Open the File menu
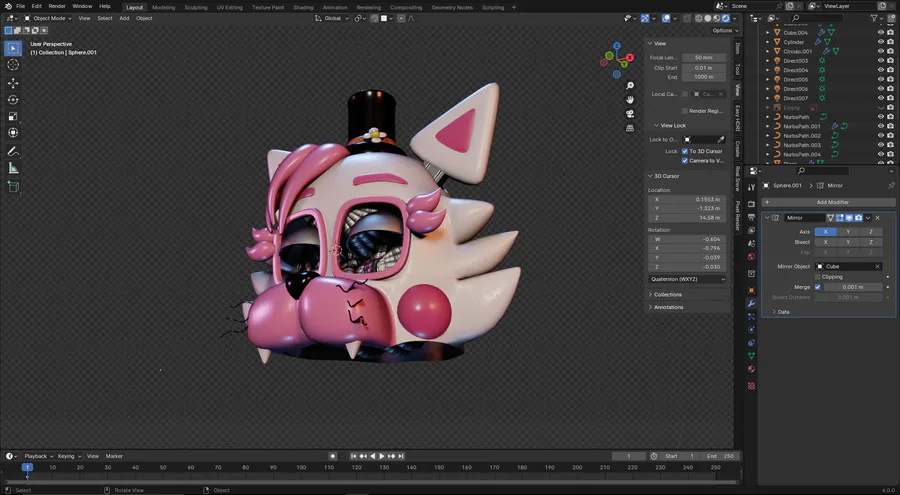Screen dimensions: 900x495 (21, 6)
